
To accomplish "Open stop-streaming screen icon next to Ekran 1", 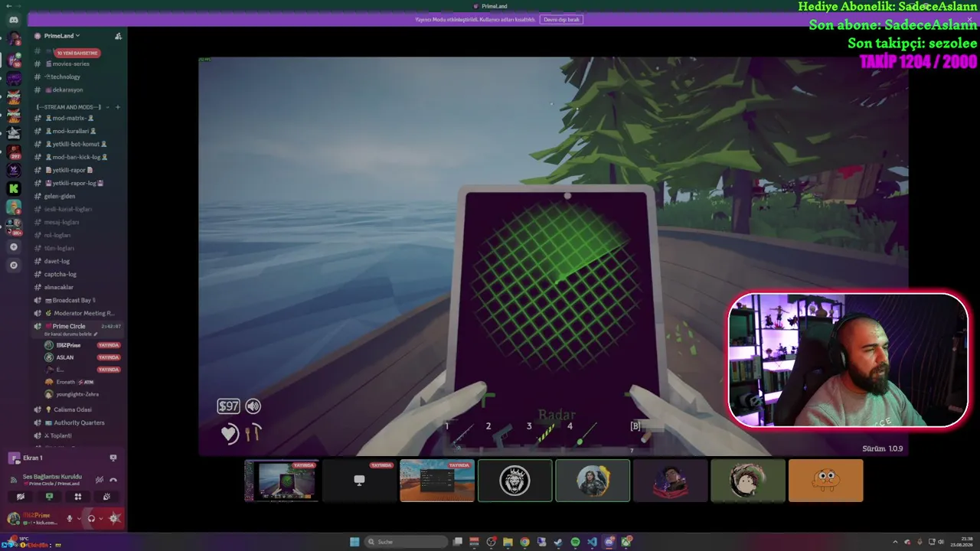I will click(x=113, y=458).
